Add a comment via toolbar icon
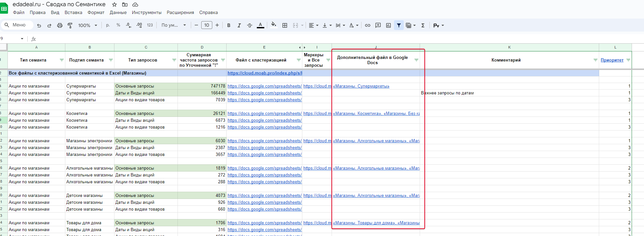 coord(378,25)
